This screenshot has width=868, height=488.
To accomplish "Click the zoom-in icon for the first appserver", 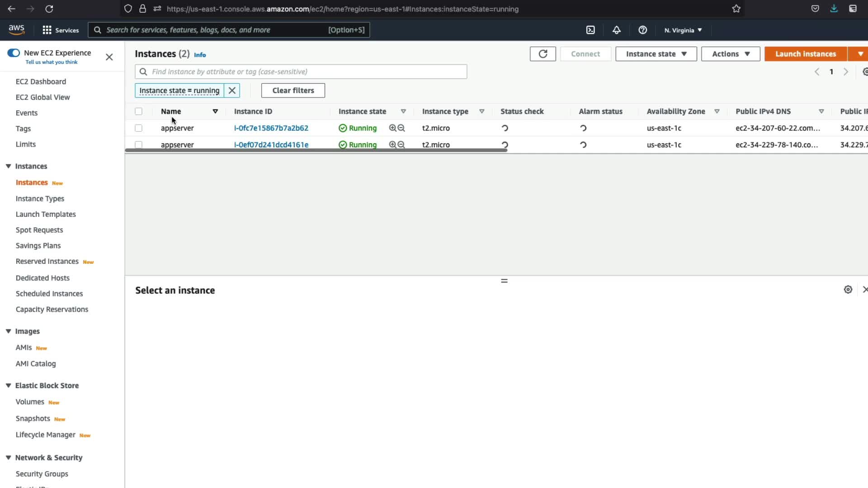I will [392, 128].
